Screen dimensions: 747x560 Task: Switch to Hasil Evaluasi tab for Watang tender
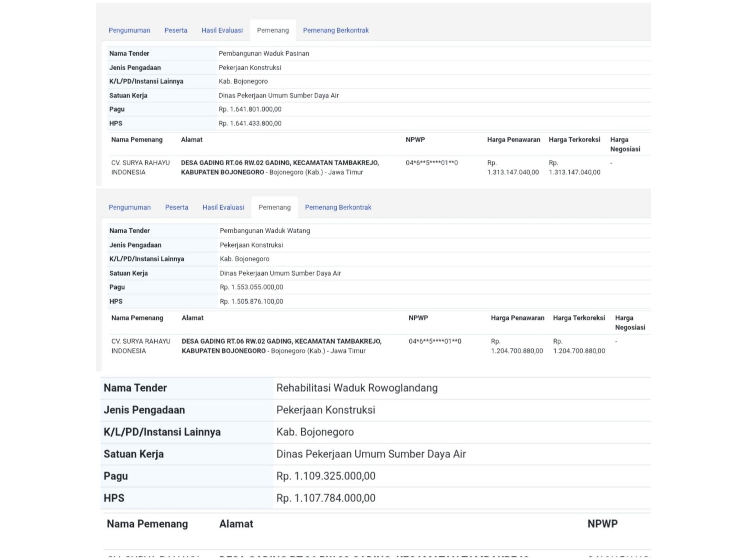point(223,207)
